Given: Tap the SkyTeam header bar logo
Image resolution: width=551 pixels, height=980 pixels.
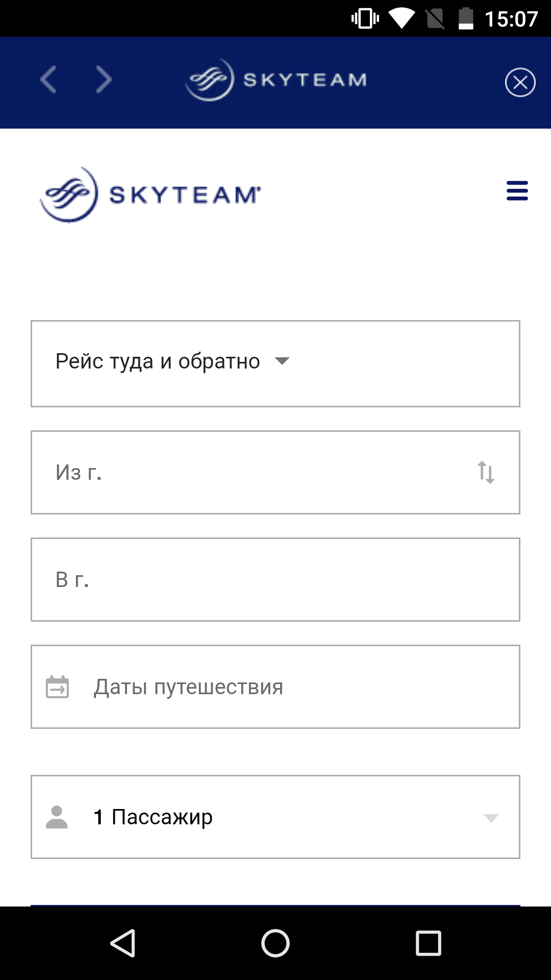Looking at the screenshot, I should coord(276,80).
